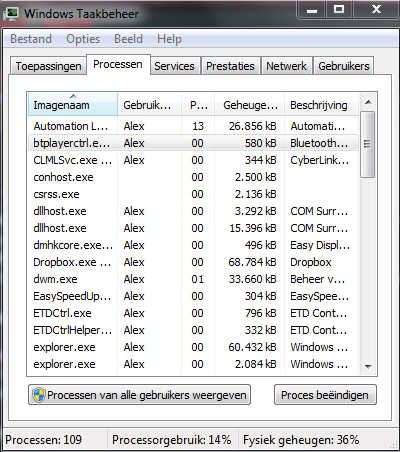Click the scrollbar down arrow

click(368, 367)
